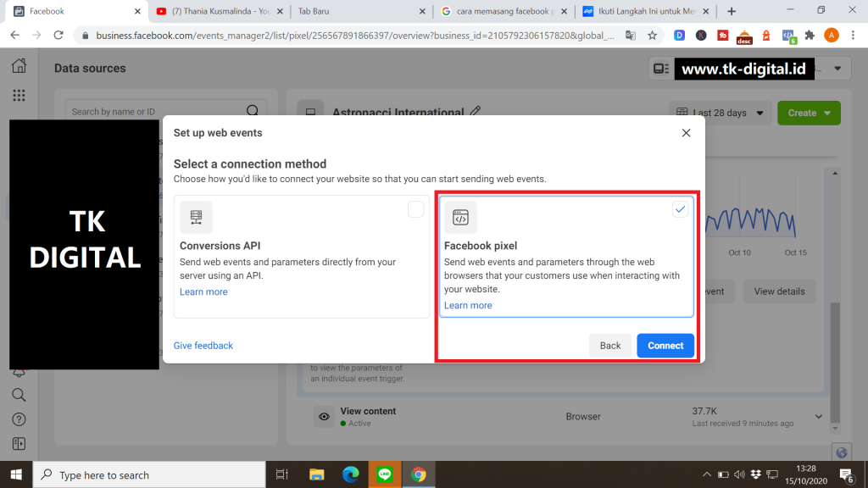
Task: Close the Set up web events dialog
Action: coord(686,133)
